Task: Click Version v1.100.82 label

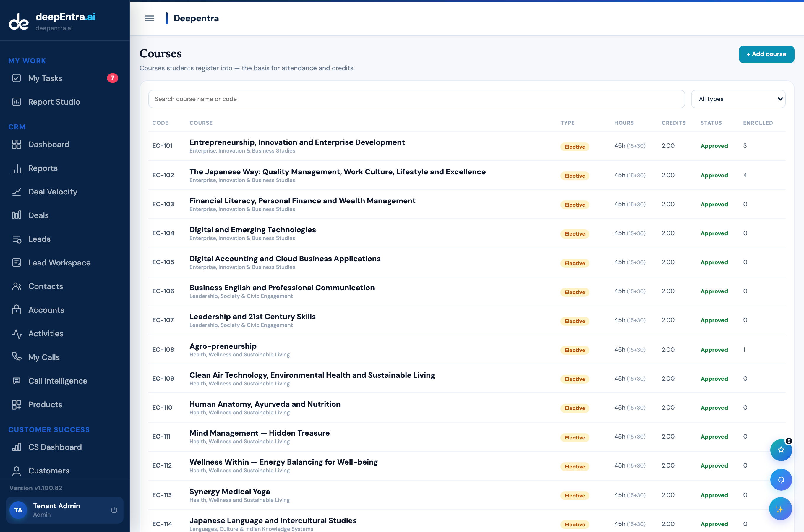Action: coord(36,488)
